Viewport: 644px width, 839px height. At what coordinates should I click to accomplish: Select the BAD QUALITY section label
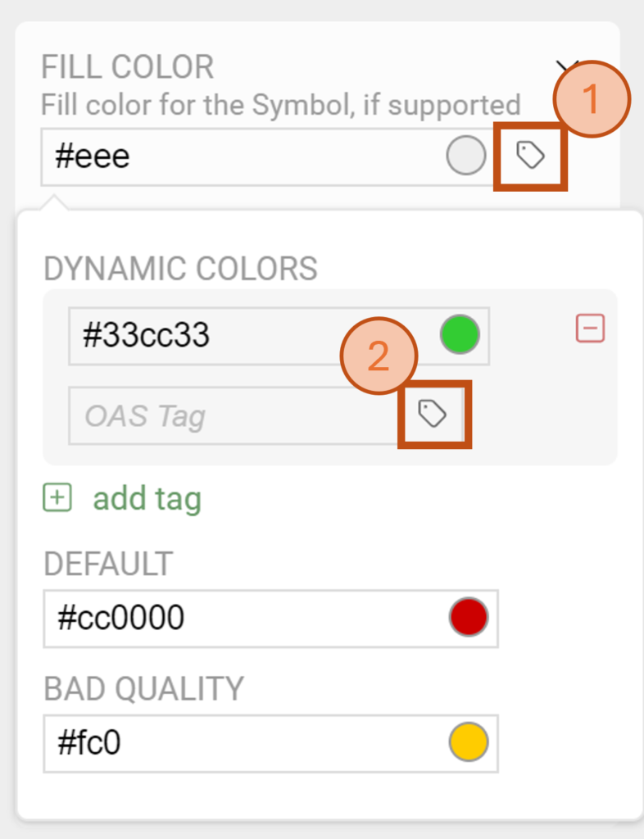tap(142, 688)
